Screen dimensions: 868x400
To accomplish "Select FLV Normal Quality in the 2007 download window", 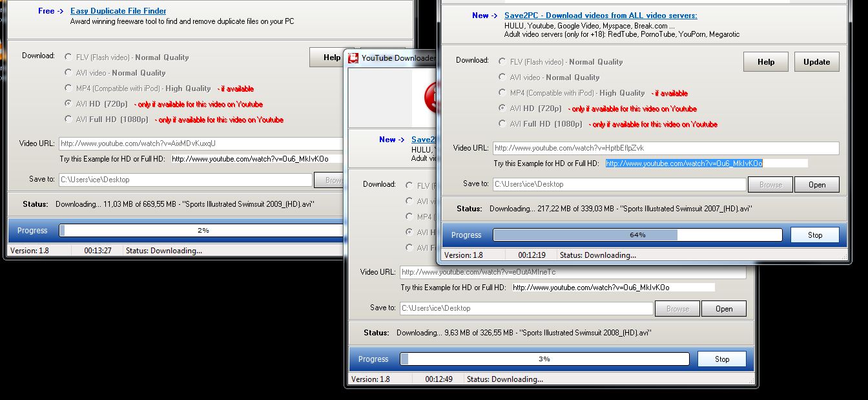I will tap(502, 61).
